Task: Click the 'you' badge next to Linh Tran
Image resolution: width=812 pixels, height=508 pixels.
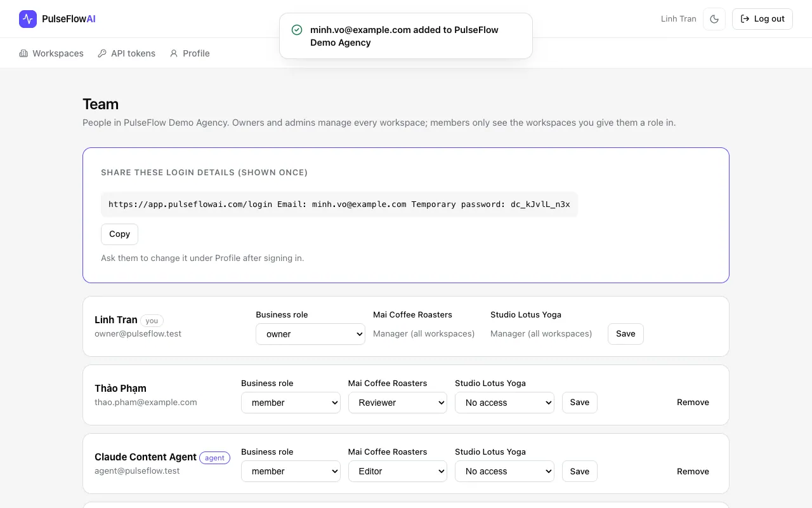Action: [152, 321]
